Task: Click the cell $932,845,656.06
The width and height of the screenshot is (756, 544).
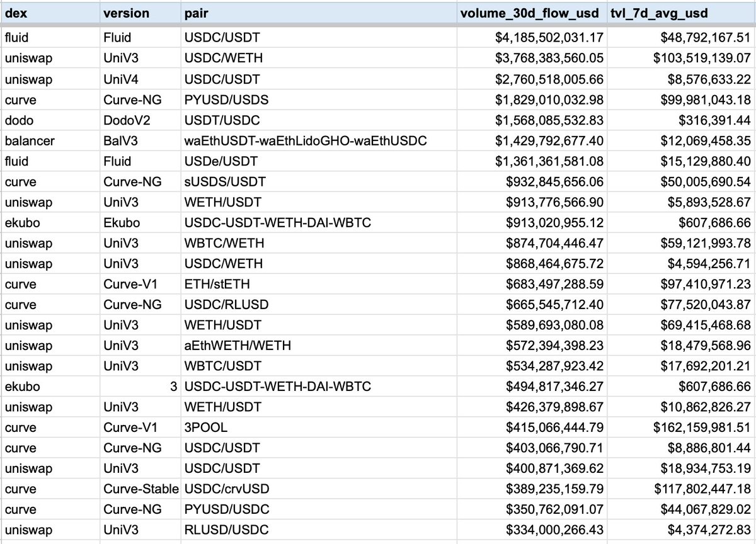Action: coord(533,181)
